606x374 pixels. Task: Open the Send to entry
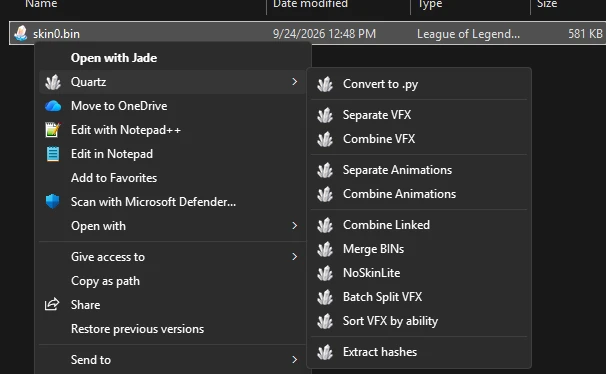(172, 360)
